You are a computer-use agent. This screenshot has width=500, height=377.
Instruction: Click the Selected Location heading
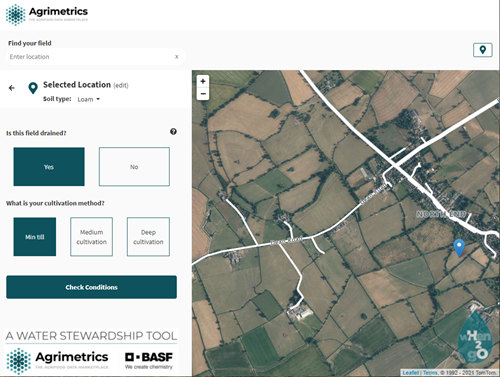click(77, 85)
